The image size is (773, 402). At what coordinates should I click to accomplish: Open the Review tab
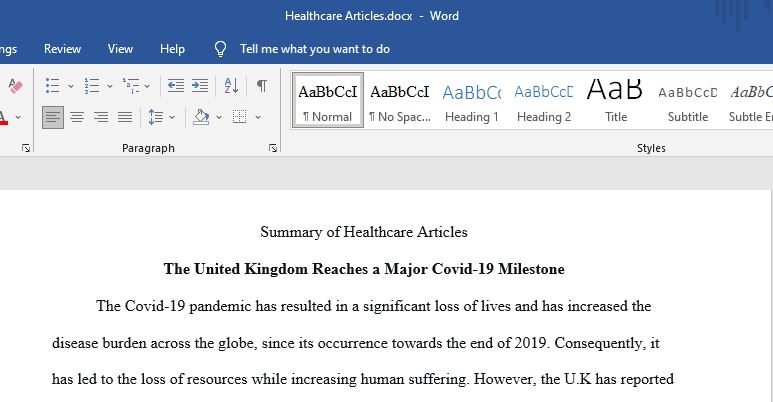tap(62, 49)
